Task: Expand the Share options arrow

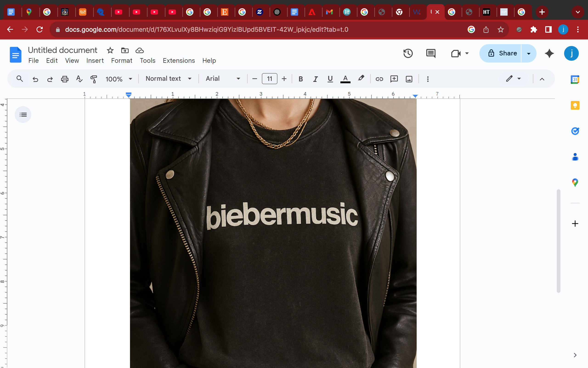Action: click(x=529, y=53)
